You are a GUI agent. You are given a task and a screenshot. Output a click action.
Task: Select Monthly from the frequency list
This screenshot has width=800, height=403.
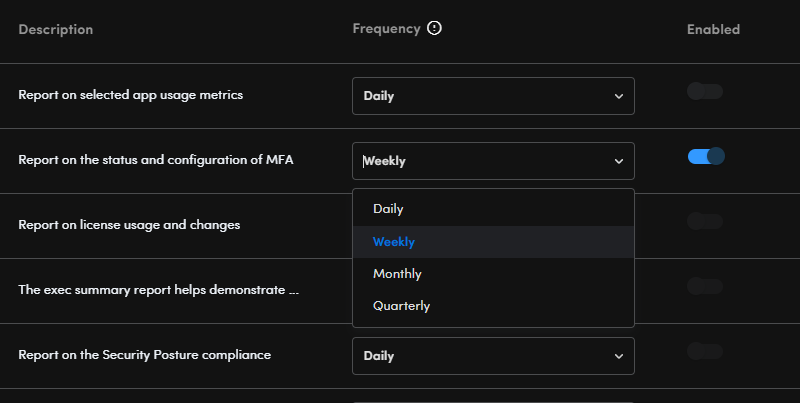(x=397, y=274)
